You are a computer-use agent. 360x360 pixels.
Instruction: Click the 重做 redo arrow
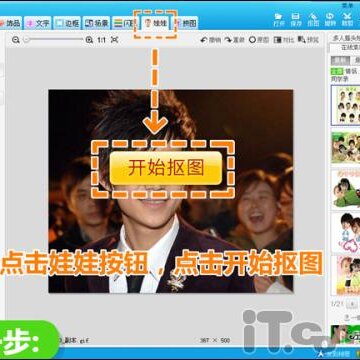coord(234,40)
